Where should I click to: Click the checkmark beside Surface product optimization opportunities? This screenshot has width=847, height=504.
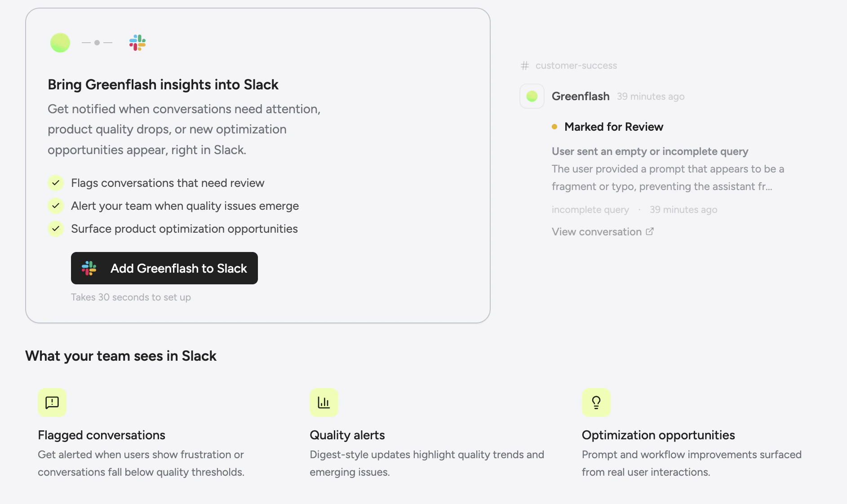pyautogui.click(x=55, y=229)
